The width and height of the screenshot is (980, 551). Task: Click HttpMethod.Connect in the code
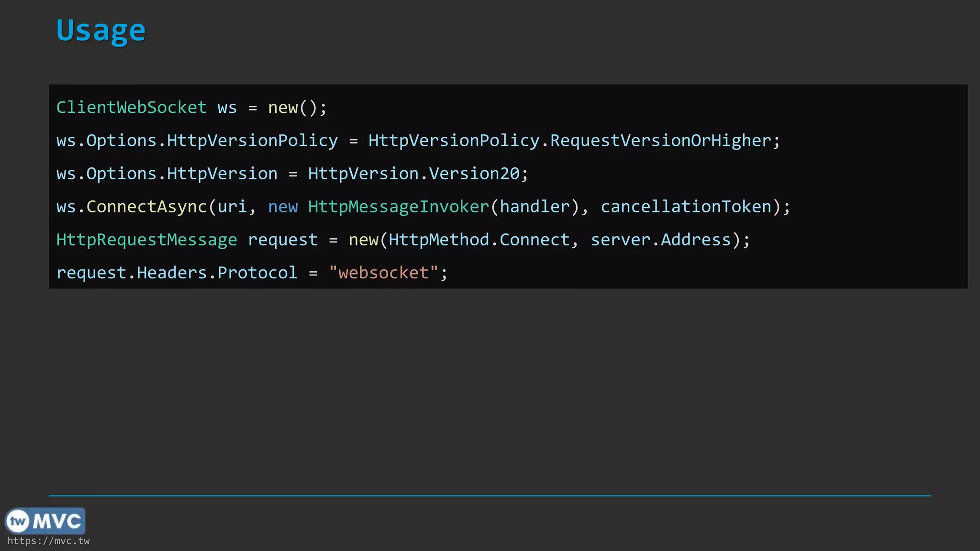coord(479,240)
